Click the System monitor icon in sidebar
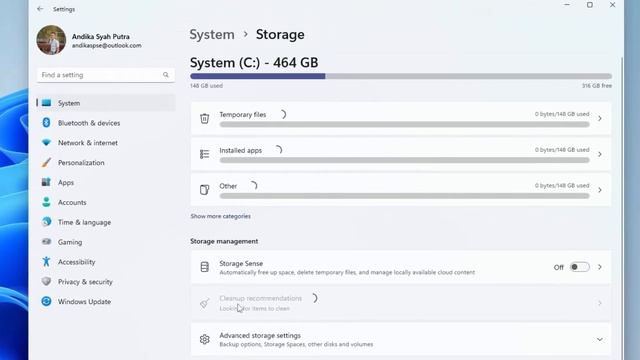The width and height of the screenshot is (640, 360). [x=47, y=103]
